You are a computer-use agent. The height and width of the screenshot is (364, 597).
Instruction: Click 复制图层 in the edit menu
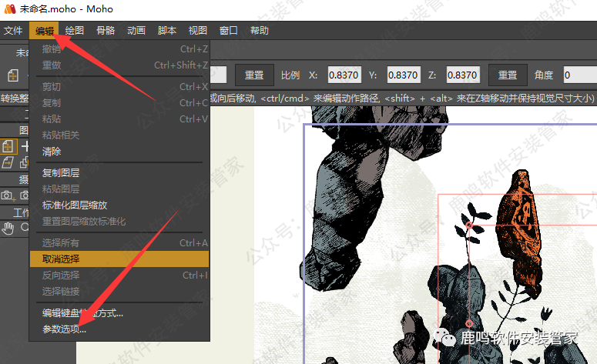[x=61, y=172]
